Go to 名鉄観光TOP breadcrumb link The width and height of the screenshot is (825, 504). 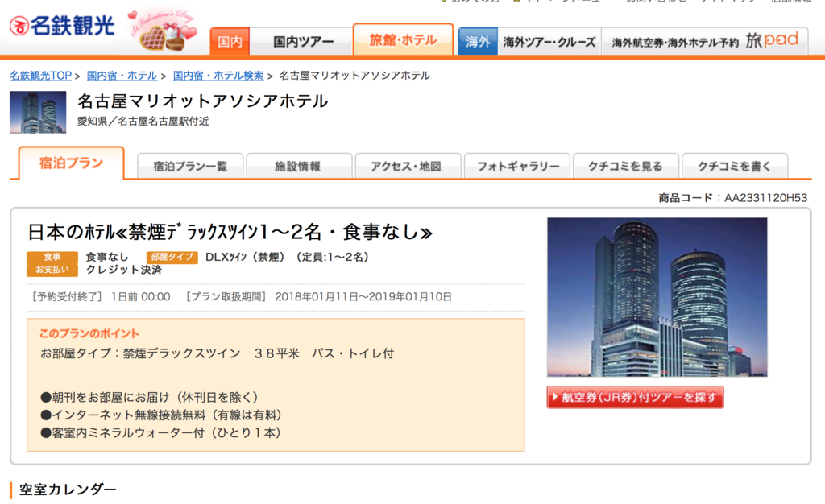[40, 76]
